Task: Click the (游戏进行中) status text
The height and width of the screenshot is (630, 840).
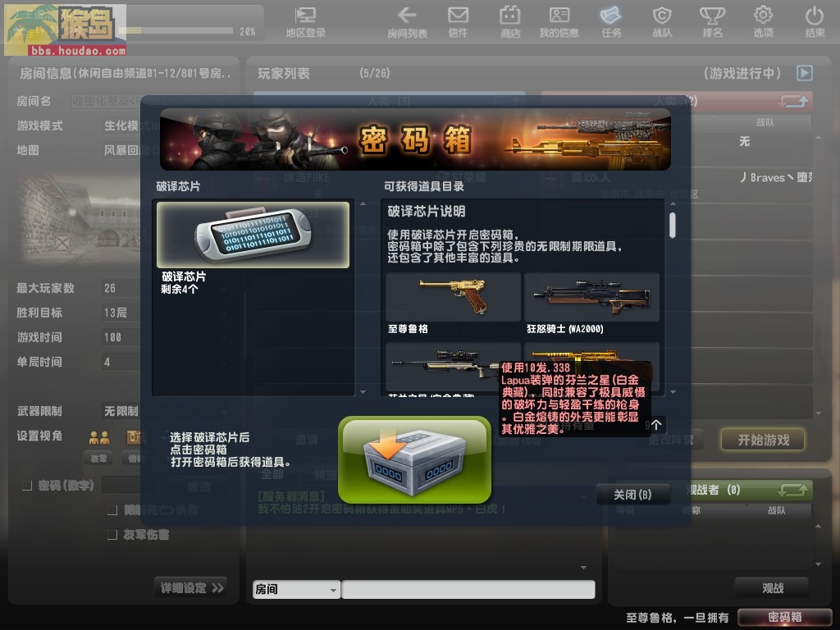Action: point(742,73)
